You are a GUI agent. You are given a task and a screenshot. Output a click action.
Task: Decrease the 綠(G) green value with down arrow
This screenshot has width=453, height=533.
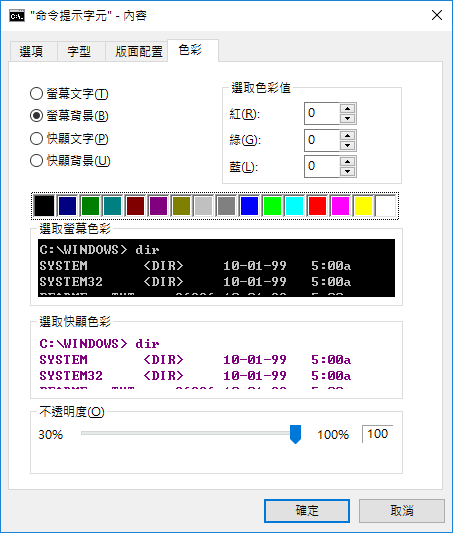(347, 145)
